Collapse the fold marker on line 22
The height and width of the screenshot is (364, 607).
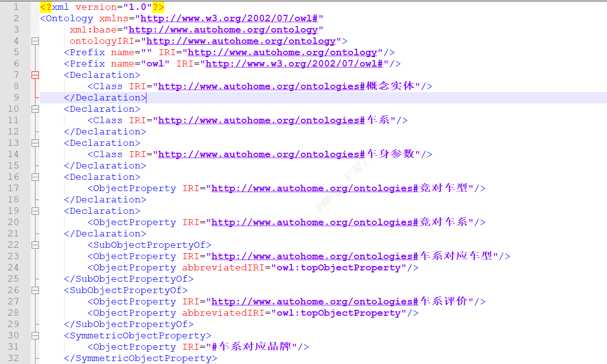(x=35, y=245)
